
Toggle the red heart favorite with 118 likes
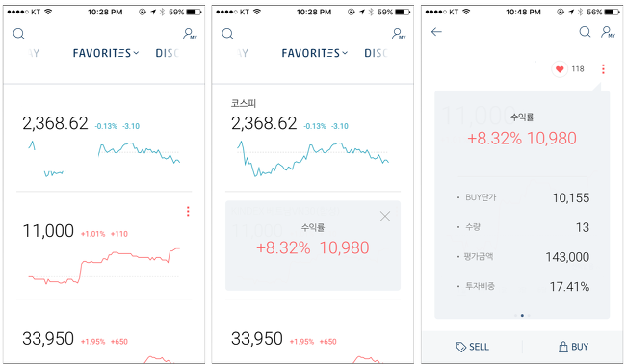pyautogui.click(x=560, y=69)
